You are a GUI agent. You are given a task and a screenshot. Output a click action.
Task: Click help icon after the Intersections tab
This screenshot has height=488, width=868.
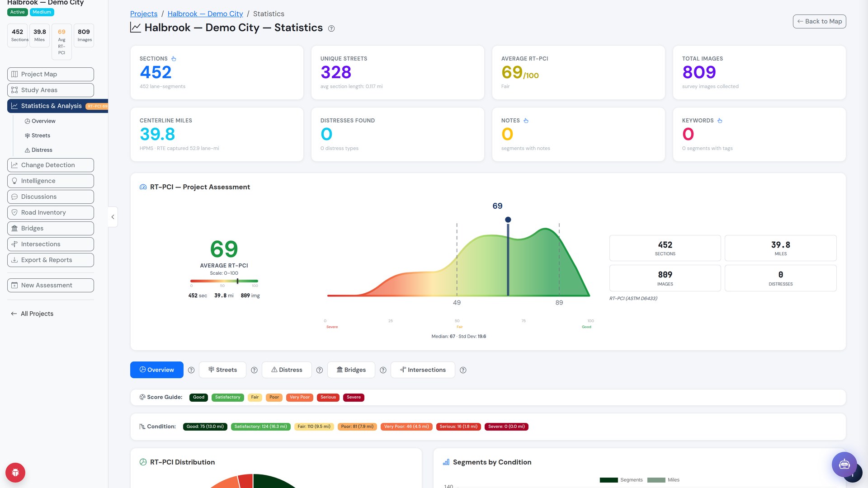(x=463, y=370)
